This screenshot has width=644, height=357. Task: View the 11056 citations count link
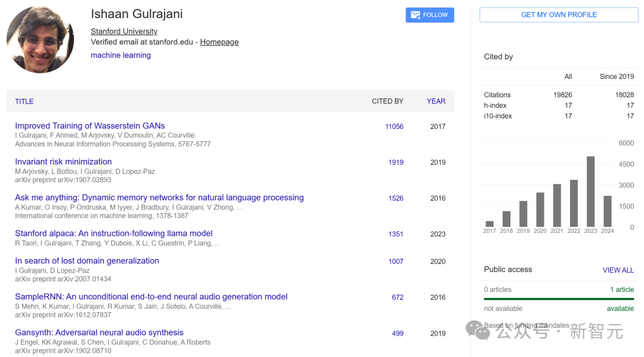pos(394,127)
